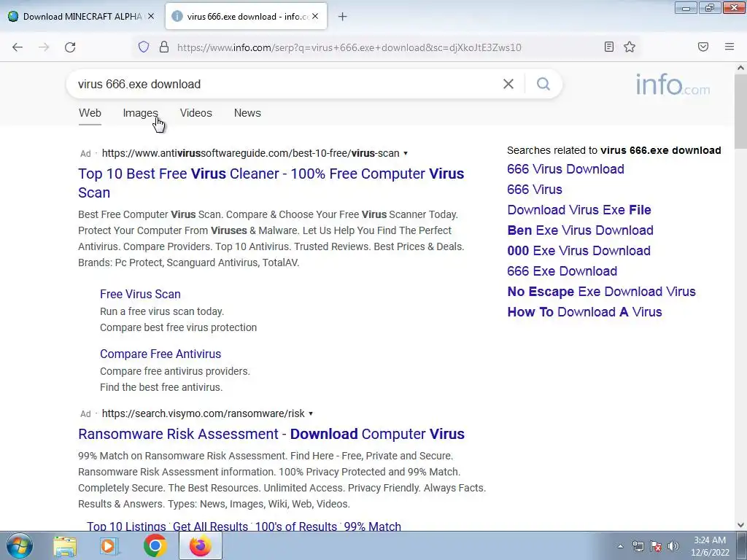Select the Web results tab
Screen dimensions: 747x560
[x=90, y=113]
